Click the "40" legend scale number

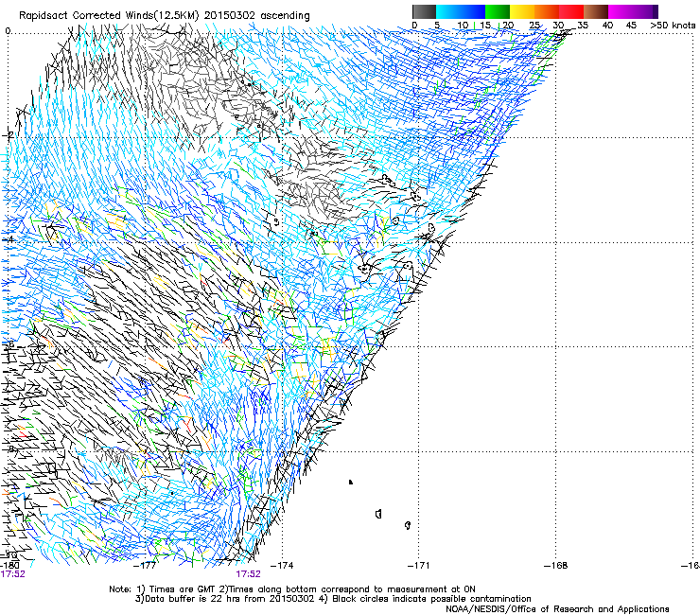[607, 26]
